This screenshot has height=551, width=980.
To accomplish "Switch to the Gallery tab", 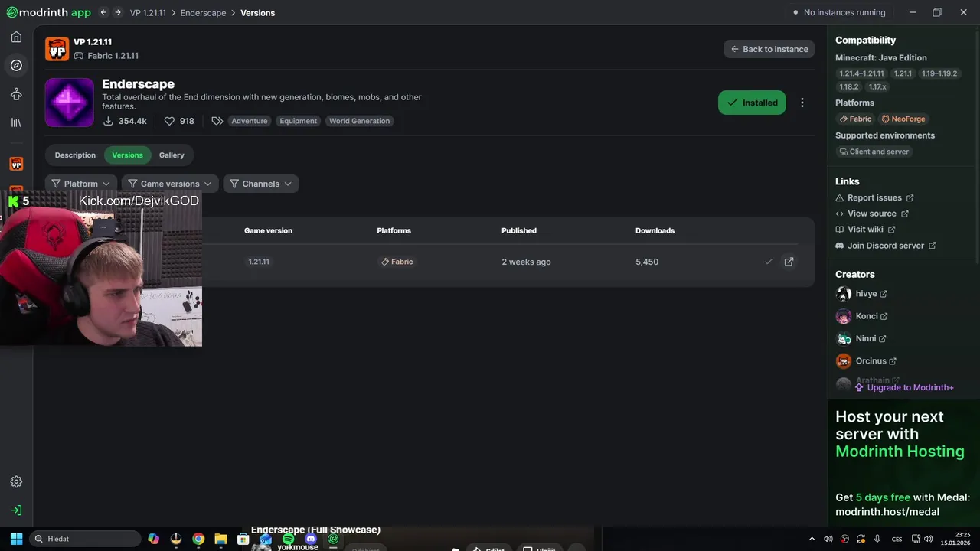I will (x=171, y=155).
